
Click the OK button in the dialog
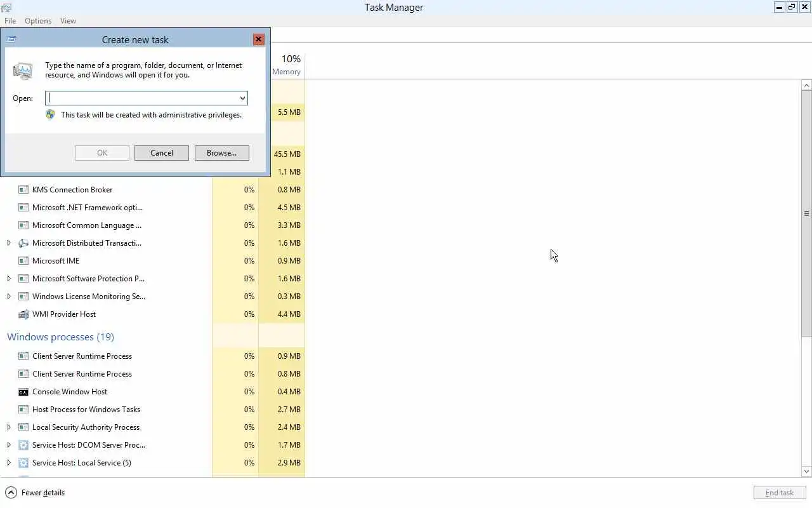point(102,153)
